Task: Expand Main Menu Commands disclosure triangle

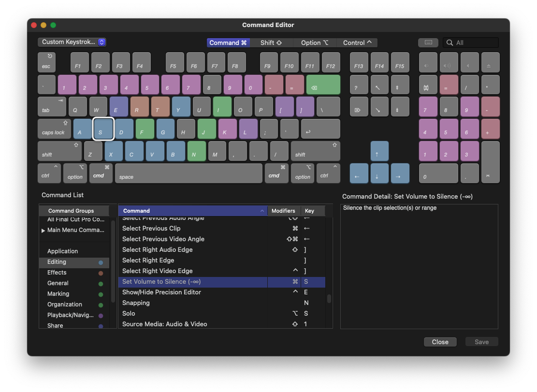Action: [43, 231]
